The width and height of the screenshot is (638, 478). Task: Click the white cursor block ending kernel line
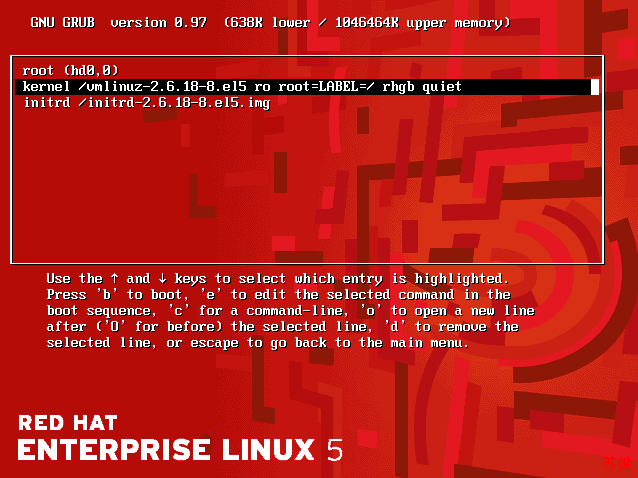[595, 87]
